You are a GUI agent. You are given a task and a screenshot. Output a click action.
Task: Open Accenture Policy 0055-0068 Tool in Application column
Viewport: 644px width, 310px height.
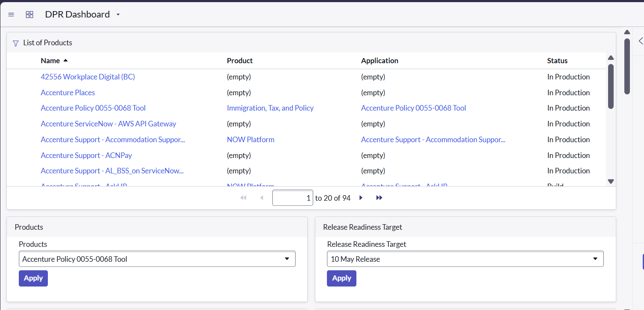(x=414, y=108)
